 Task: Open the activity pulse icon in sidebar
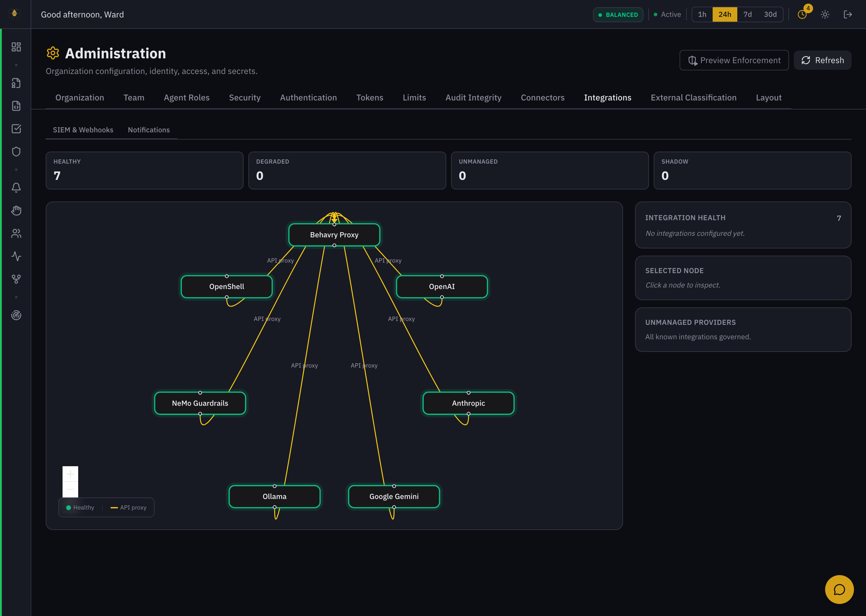(16, 256)
